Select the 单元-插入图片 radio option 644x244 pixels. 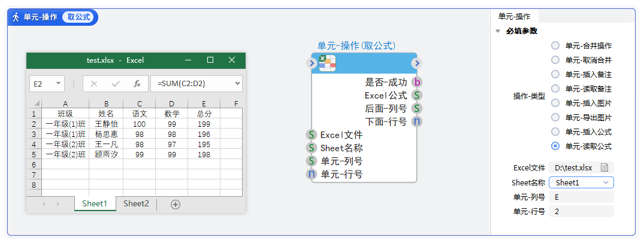coord(555,103)
